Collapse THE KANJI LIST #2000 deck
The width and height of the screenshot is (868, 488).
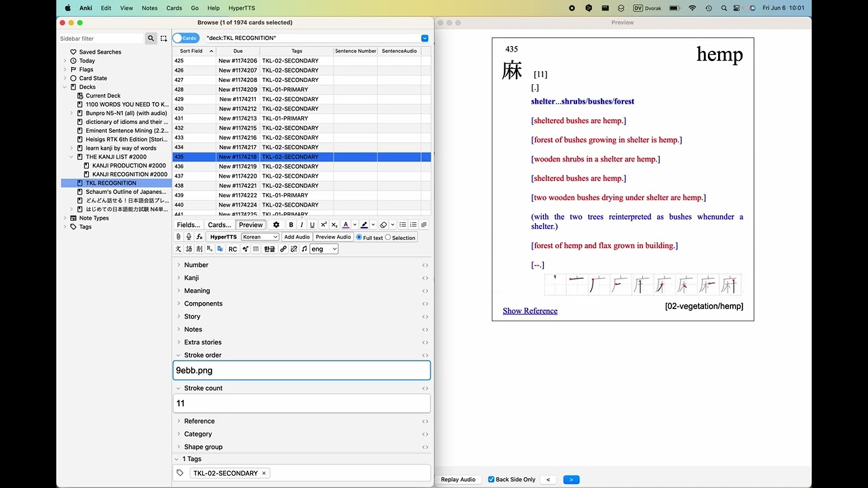click(72, 157)
